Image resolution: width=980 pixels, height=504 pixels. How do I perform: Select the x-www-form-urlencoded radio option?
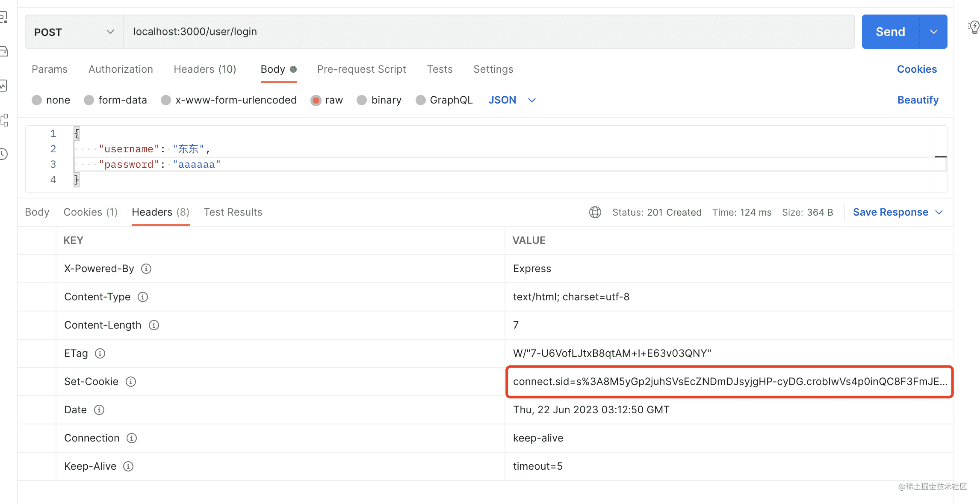(x=166, y=100)
